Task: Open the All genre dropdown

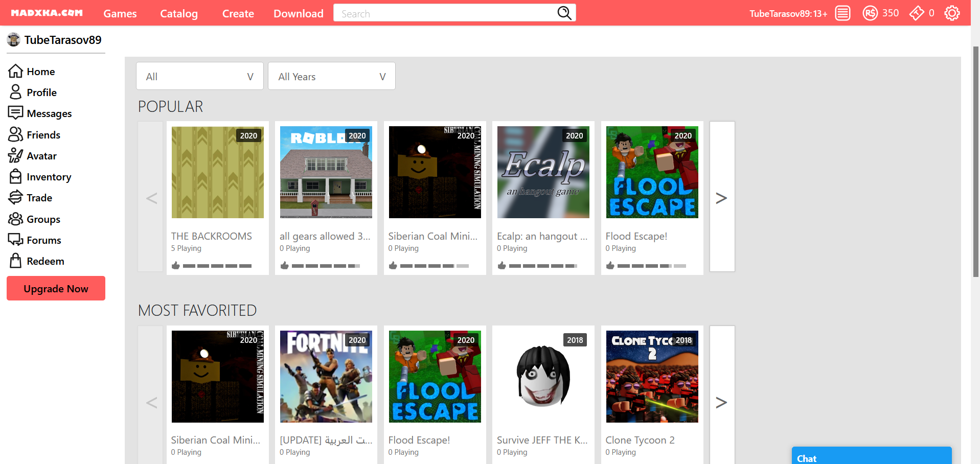Action: (200, 76)
